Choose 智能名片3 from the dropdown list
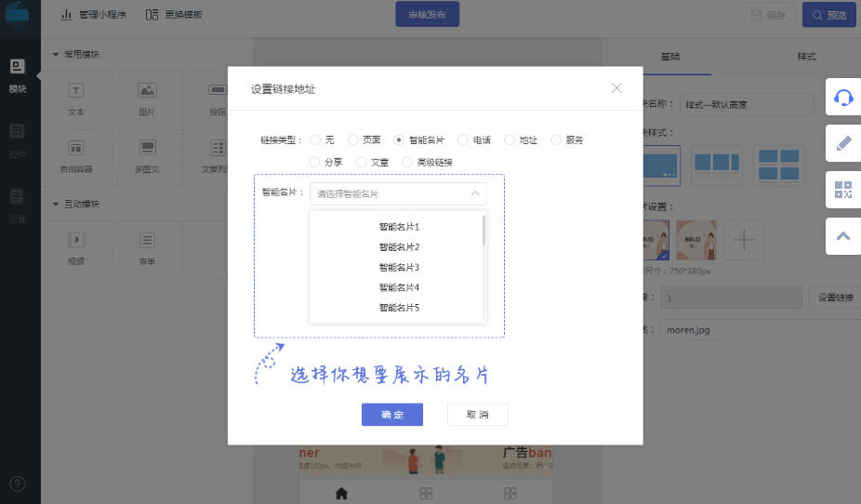The image size is (861, 504). pyautogui.click(x=399, y=268)
